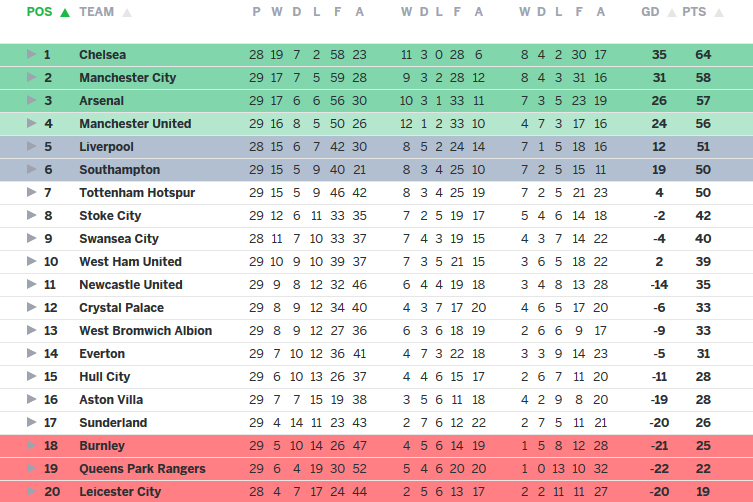Open the Southampton team link
This screenshot has height=502, width=753.
(x=119, y=170)
